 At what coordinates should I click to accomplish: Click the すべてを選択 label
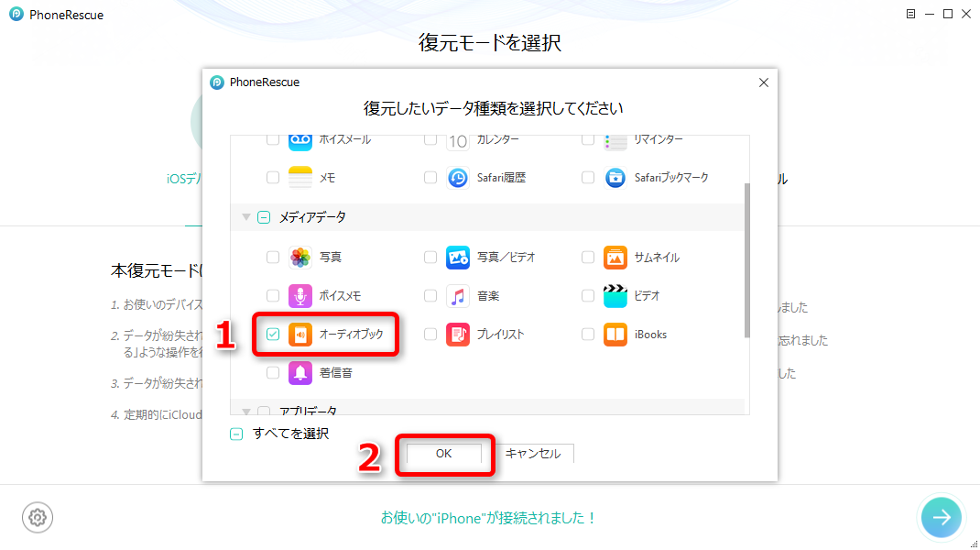tap(290, 434)
